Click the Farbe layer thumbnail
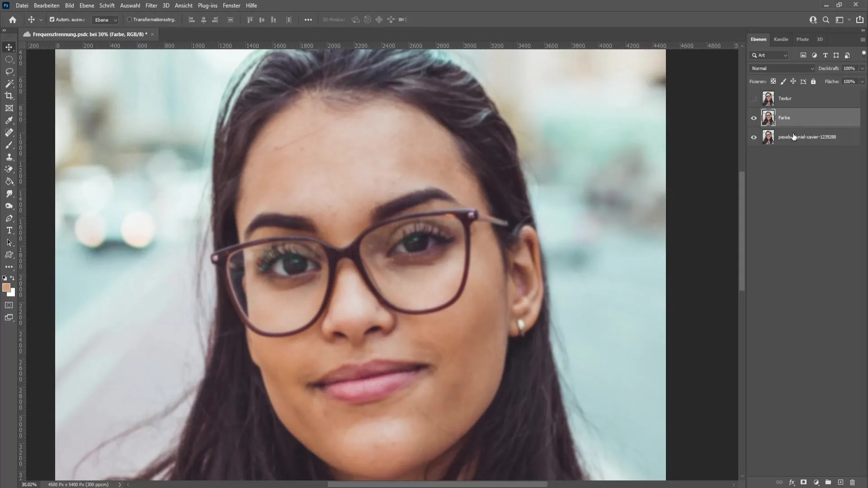 pyautogui.click(x=769, y=117)
